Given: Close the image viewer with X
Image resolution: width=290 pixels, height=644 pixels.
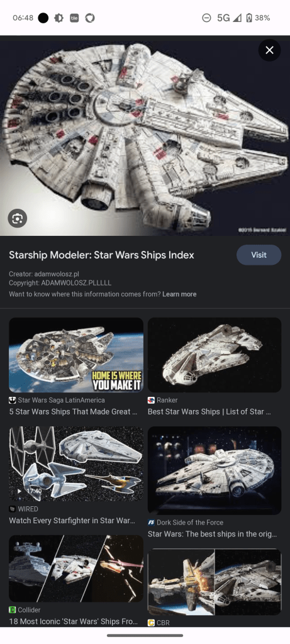Looking at the screenshot, I should [269, 50].
